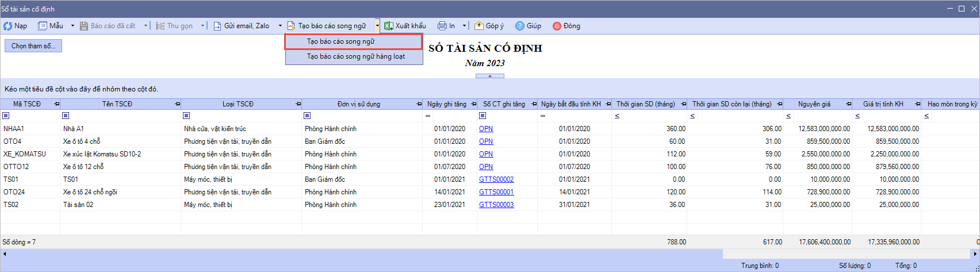Pin the Tên TSCĐ column

(x=177, y=104)
